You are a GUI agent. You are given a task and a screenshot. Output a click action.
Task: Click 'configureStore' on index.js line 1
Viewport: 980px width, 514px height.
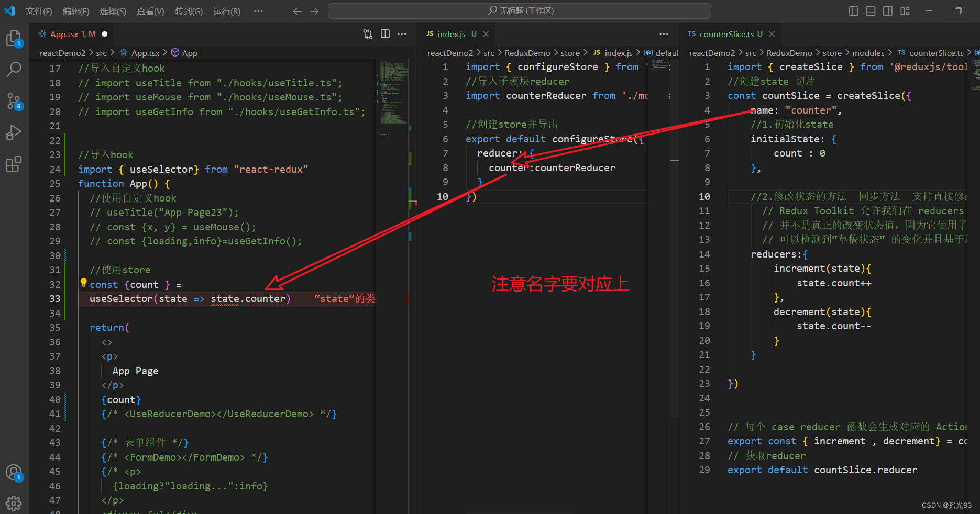(x=558, y=67)
